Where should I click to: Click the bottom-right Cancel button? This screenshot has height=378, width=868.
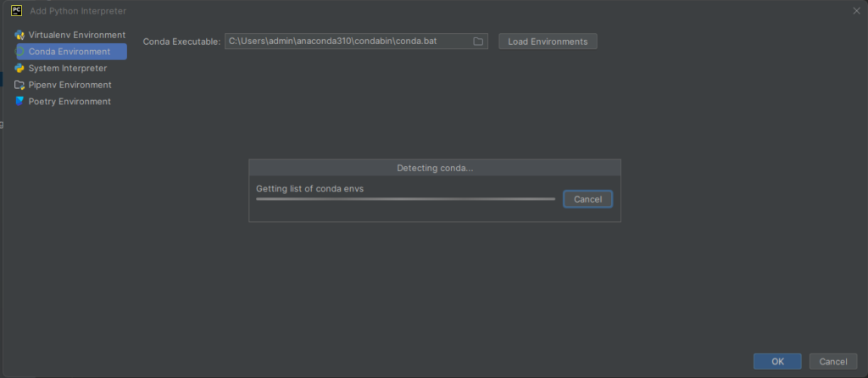click(833, 361)
